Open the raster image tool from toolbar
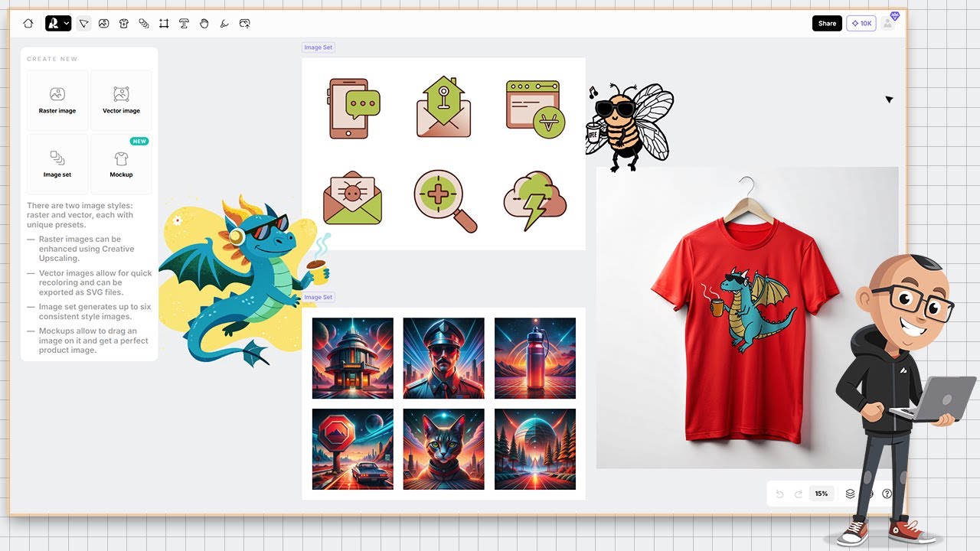The image size is (980, 551). (x=104, y=24)
